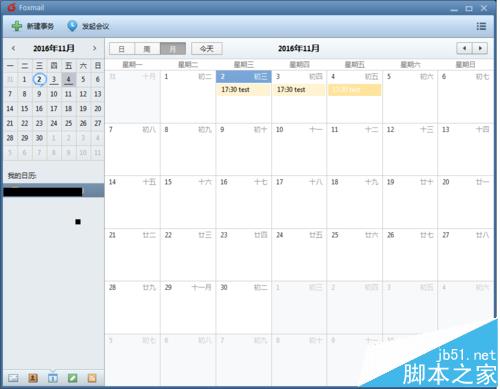This screenshot has width=500, height=389.
Task: Click the right arrow beside main 2016年11月 title
Action: (480, 48)
